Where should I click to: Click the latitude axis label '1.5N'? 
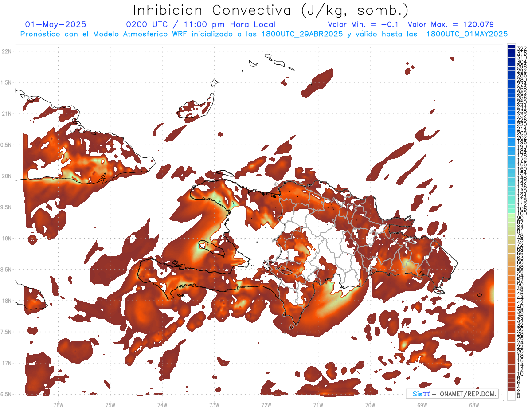tap(7, 82)
